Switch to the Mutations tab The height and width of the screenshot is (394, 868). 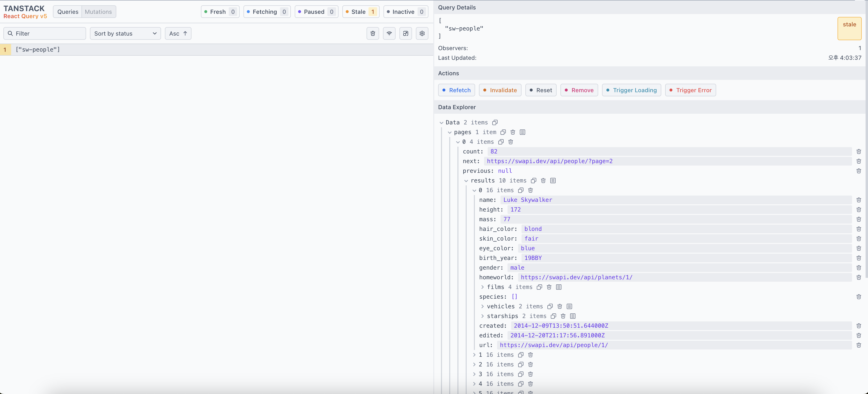(98, 12)
